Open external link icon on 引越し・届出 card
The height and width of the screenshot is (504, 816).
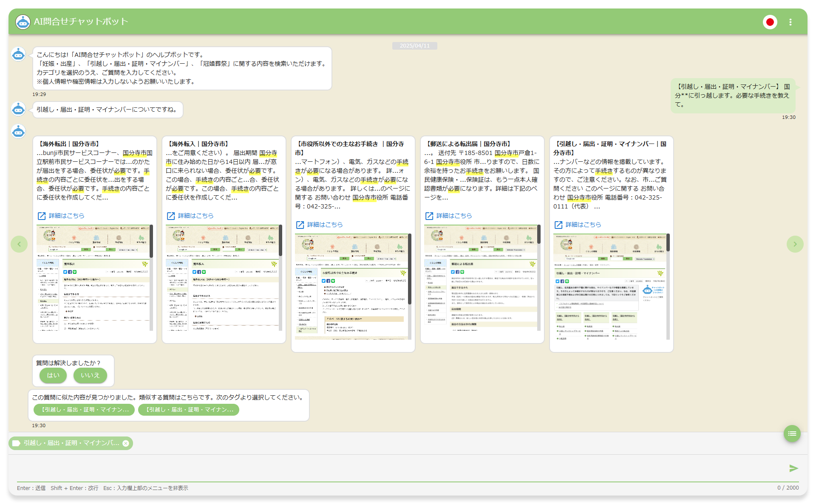pyautogui.click(x=558, y=225)
